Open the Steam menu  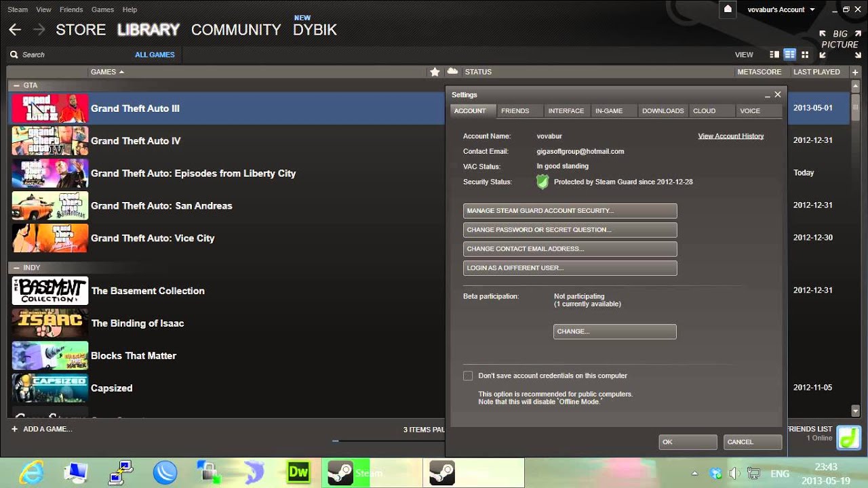point(18,9)
